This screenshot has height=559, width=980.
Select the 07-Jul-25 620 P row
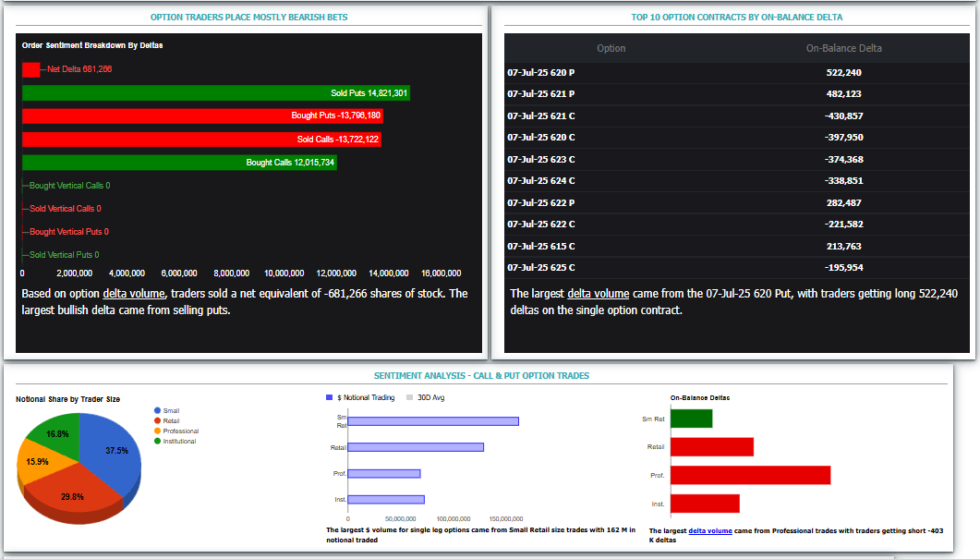(x=736, y=73)
